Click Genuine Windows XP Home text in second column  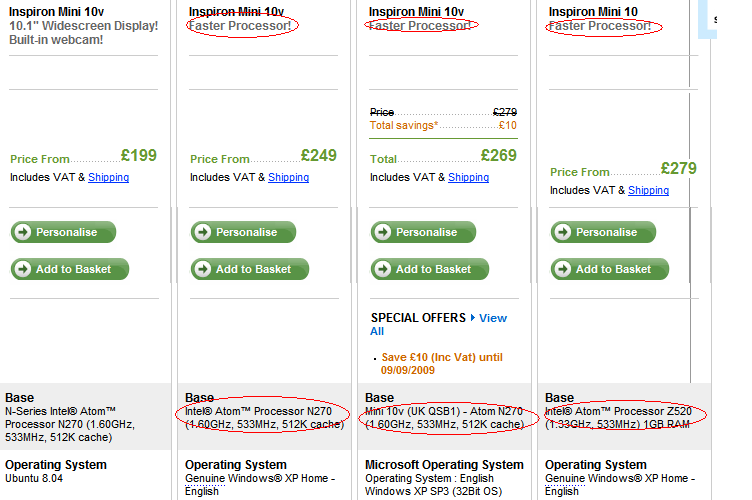click(260, 485)
